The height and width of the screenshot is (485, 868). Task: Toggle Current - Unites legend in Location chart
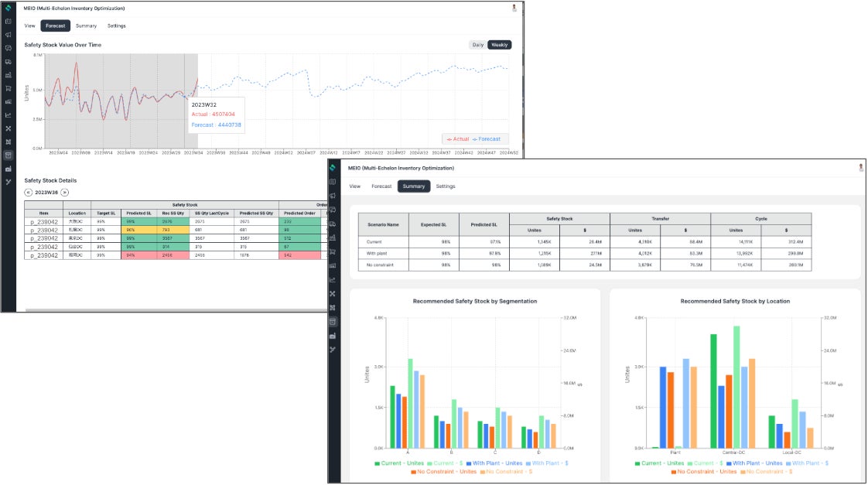coord(659,463)
